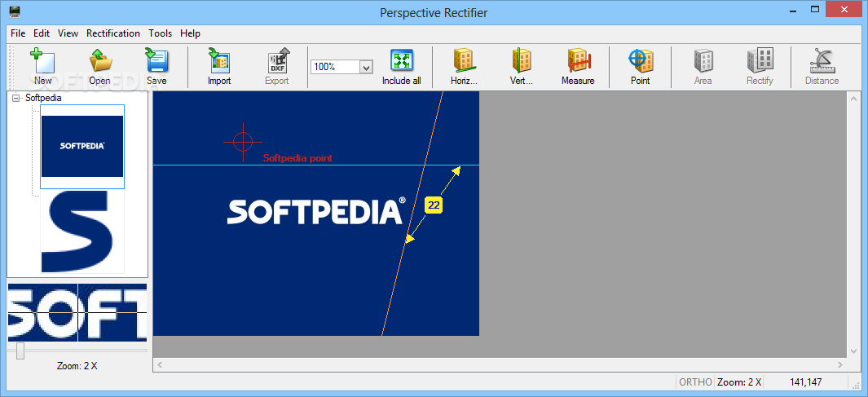
Task: Select the large S letter thumbnail
Action: coord(82,232)
